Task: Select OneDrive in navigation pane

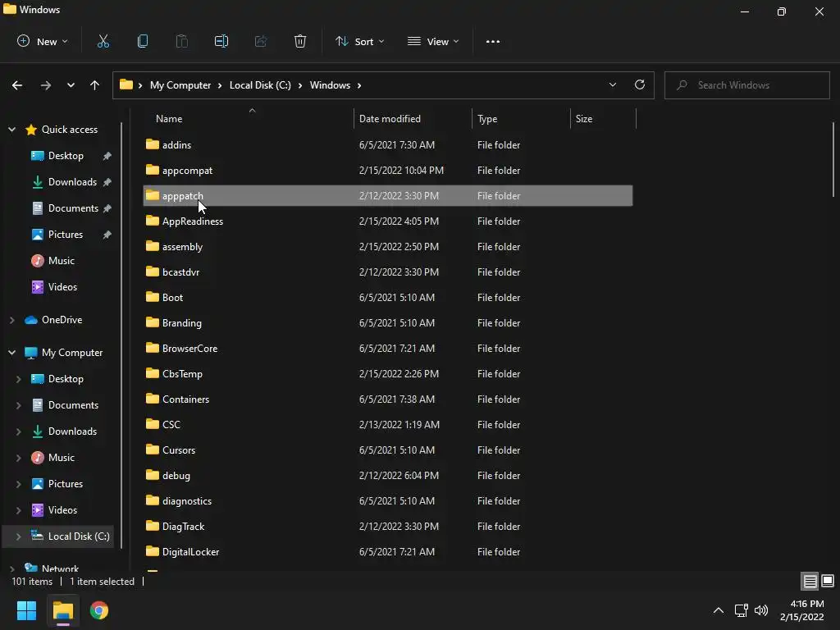Action: (x=62, y=320)
